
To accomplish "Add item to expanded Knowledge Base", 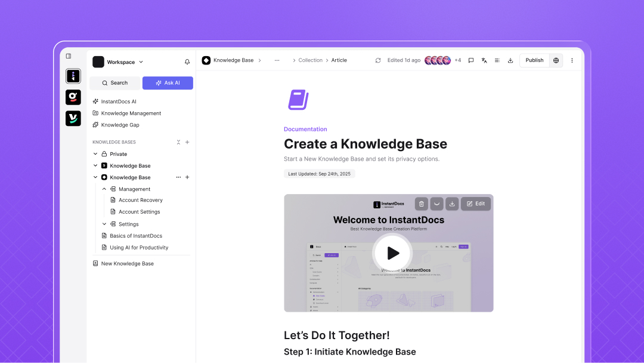I will click(x=187, y=177).
